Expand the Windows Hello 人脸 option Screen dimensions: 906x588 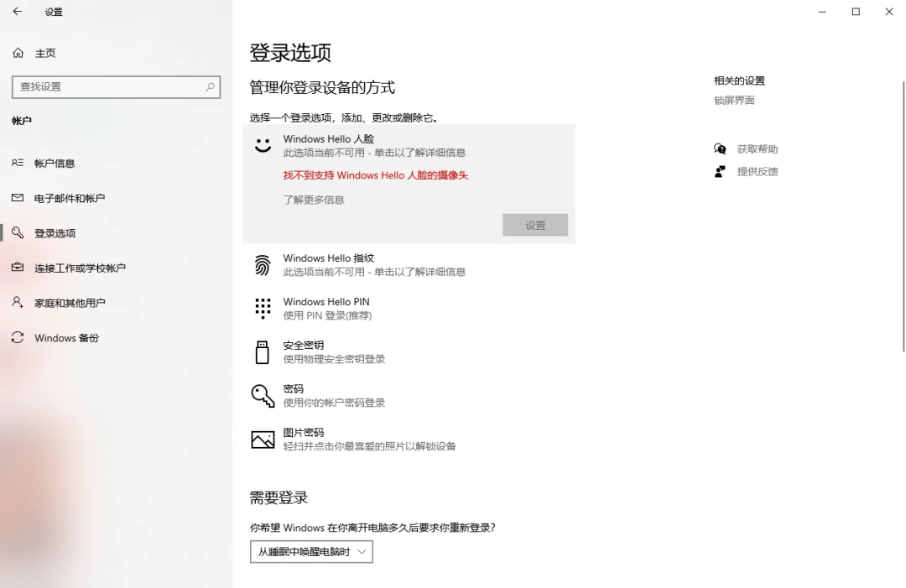coord(330,138)
